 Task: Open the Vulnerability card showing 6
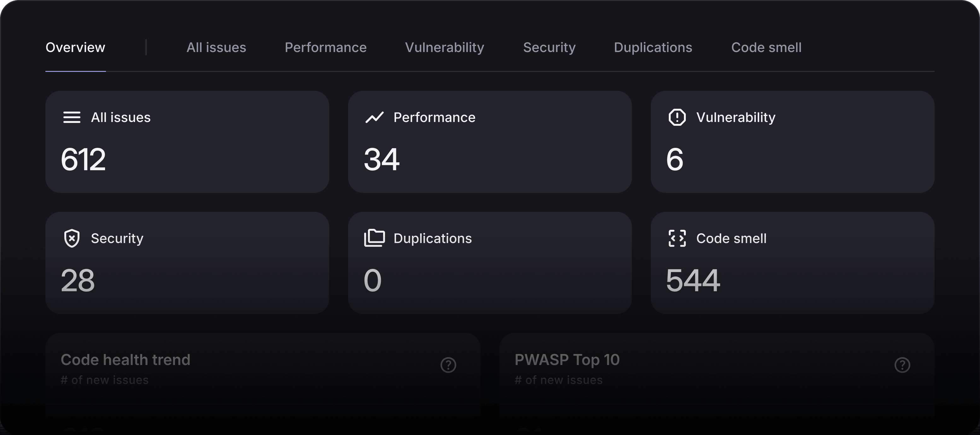tap(792, 142)
